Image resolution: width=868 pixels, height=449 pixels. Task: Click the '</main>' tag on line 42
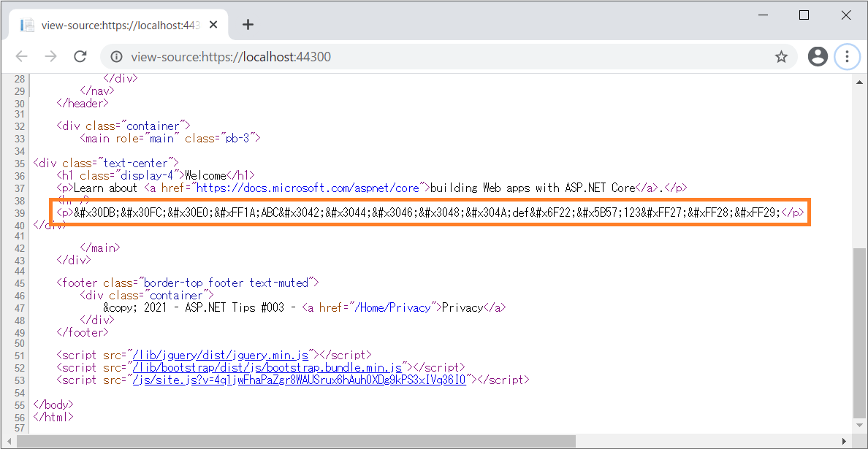[99, 248]
